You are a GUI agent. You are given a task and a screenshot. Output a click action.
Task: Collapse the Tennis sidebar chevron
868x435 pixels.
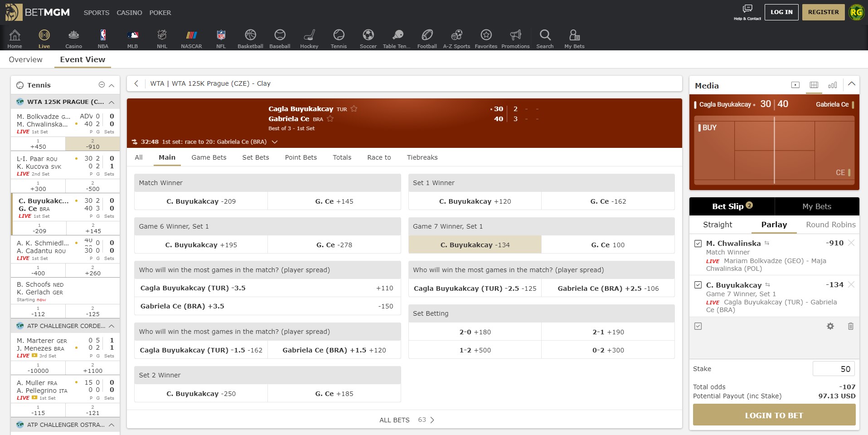point(112,85)
